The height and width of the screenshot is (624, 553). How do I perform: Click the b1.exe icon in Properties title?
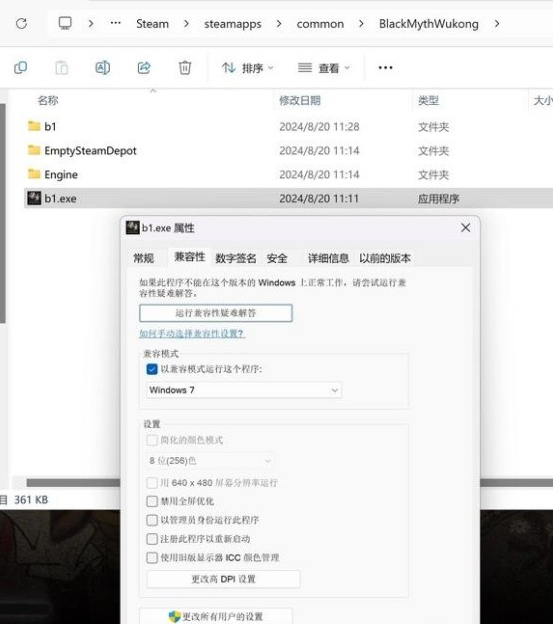(132, 228)
